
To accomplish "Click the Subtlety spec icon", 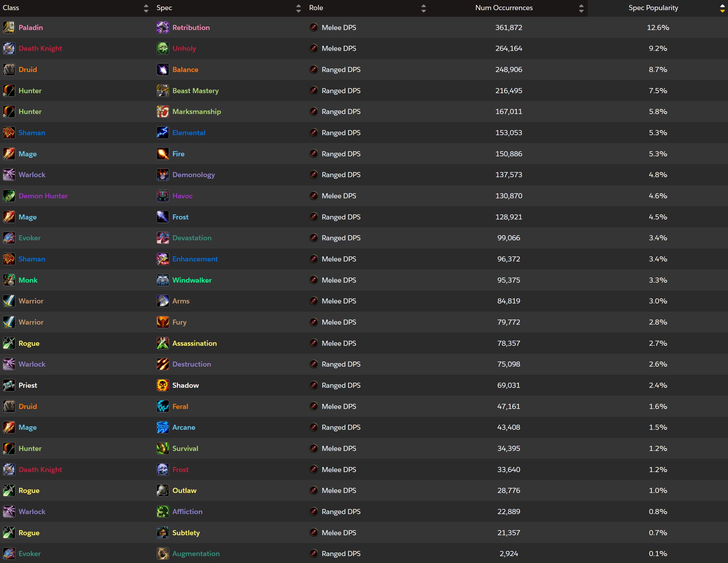I will (x=163, y=533).
